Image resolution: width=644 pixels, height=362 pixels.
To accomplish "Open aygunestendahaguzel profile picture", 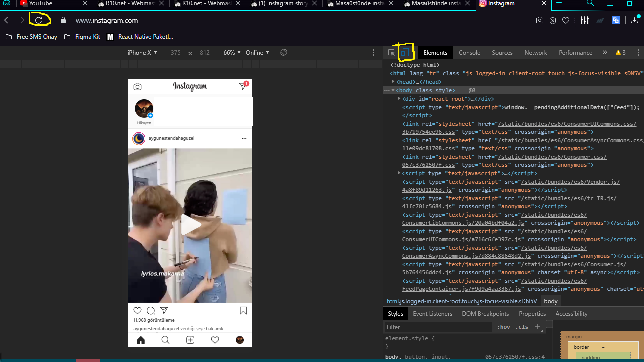I will [139, 139].
